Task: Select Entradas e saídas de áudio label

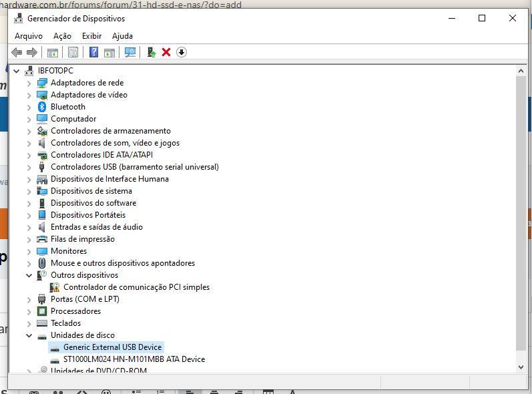Action: click(97, 227)
